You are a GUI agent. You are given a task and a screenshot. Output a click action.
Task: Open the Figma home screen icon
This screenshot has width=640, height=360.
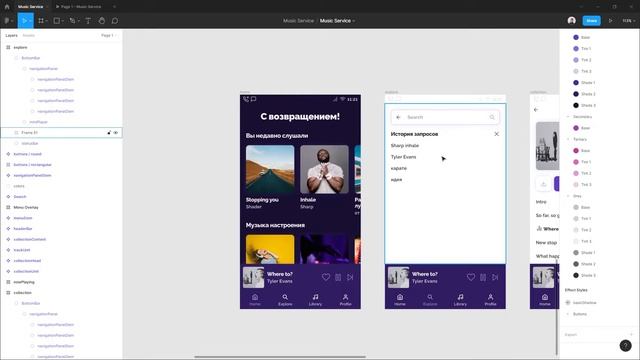pyautogui.click(x=7, y=7)
